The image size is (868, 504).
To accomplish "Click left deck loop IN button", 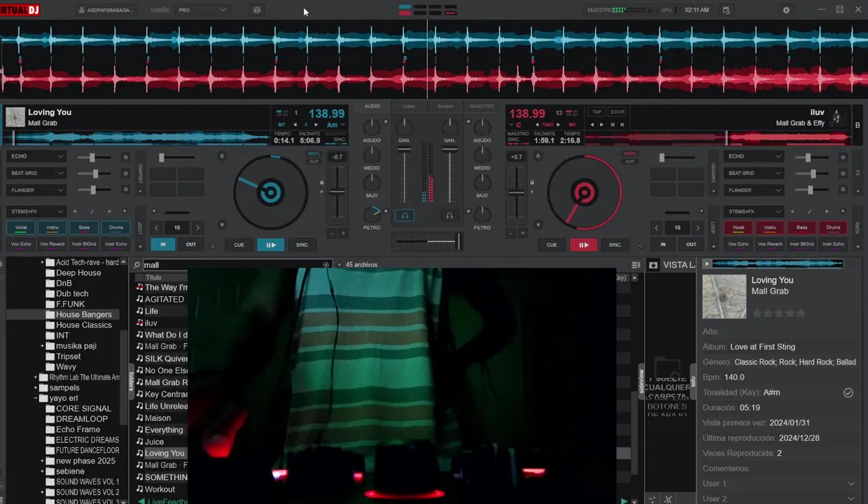I will point(163,244).
